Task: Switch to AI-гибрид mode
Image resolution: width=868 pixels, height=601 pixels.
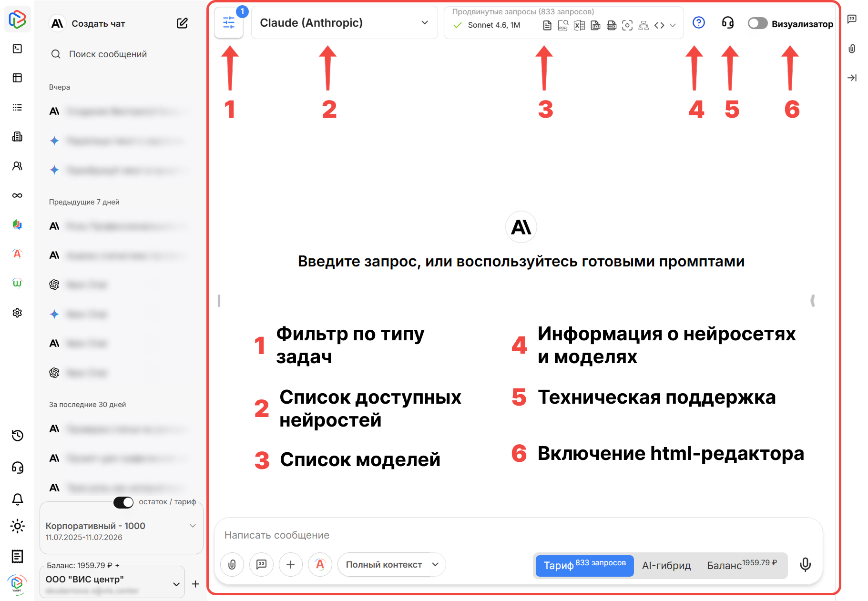Action: [x=666, y=566]
